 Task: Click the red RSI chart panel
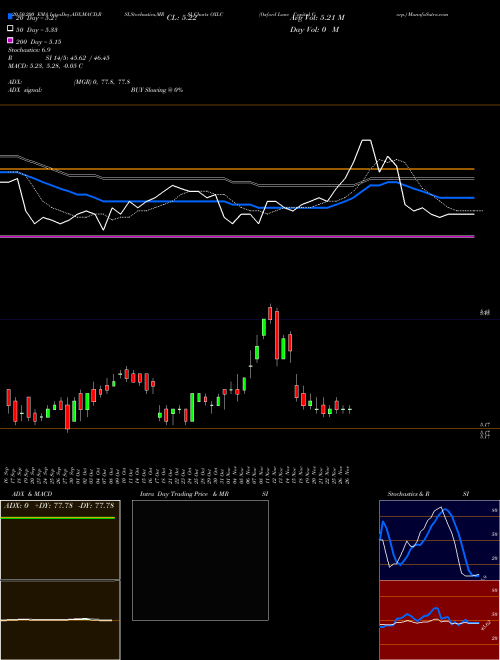(439, 620)
